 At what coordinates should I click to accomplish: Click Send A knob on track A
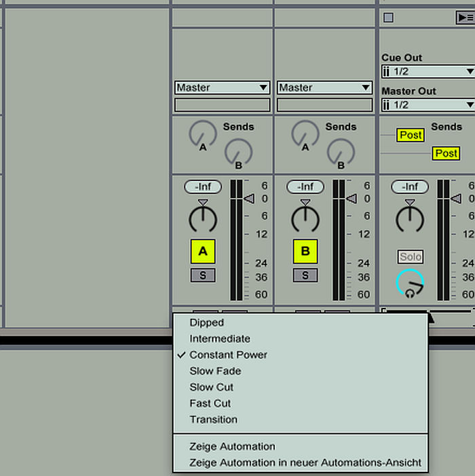[202, 134]
